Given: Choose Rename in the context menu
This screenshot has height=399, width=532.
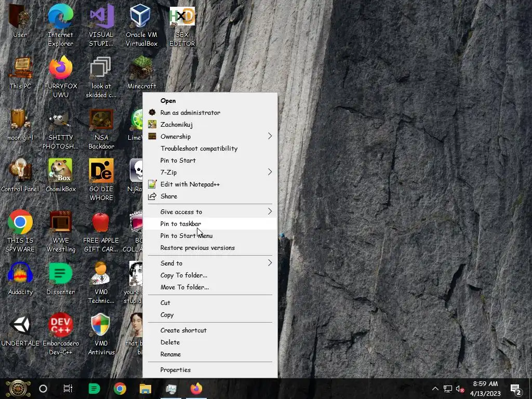Looking at the screenshot, I should click(x=210, y=354).
